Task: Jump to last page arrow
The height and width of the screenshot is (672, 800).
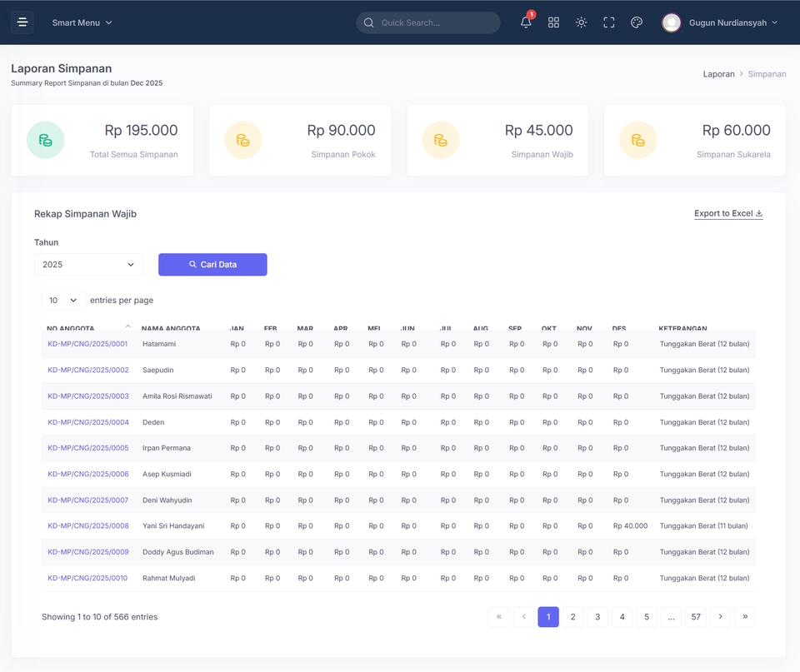Action: click(x=745, y=617)
